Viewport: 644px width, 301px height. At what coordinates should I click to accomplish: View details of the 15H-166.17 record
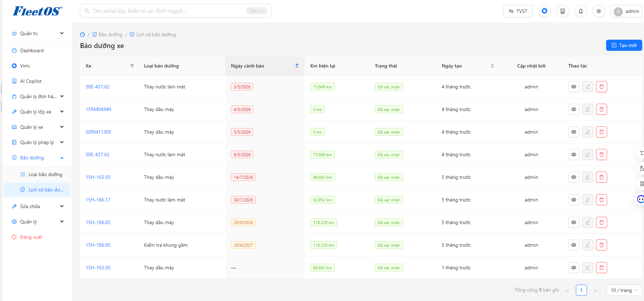pos(573,200)
